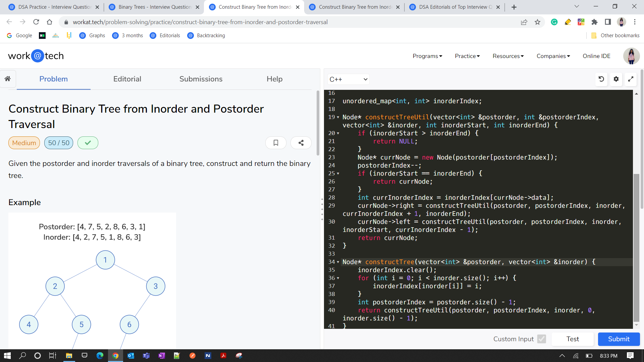Click the problem panel scrollbar

318,123
